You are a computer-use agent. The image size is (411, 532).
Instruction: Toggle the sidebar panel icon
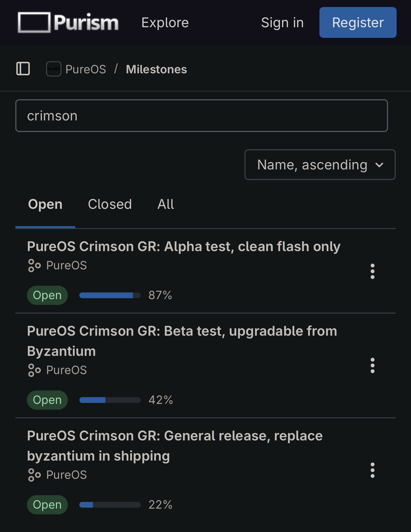(23, 69)
